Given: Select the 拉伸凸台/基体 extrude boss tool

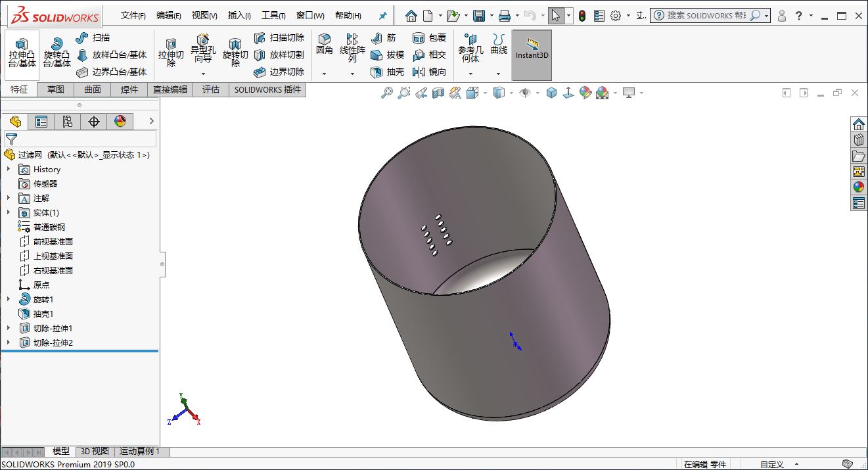Looking at the screenshot, I should 22,55.
